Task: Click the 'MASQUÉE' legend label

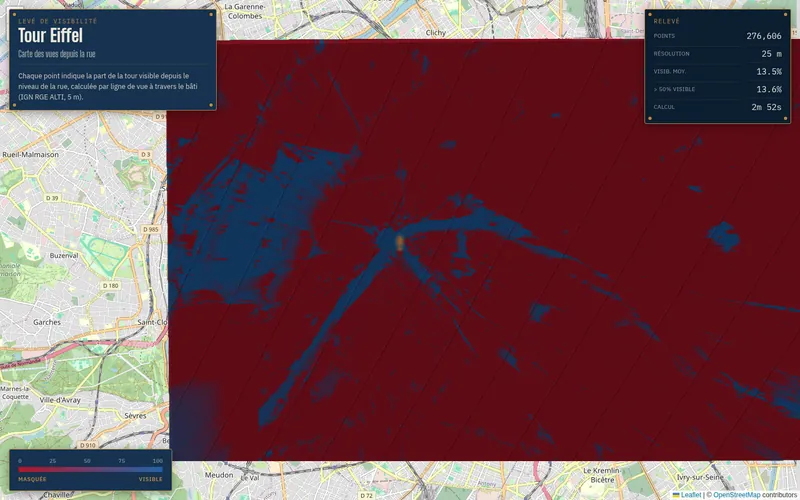Action: click(x=32, y=479)
